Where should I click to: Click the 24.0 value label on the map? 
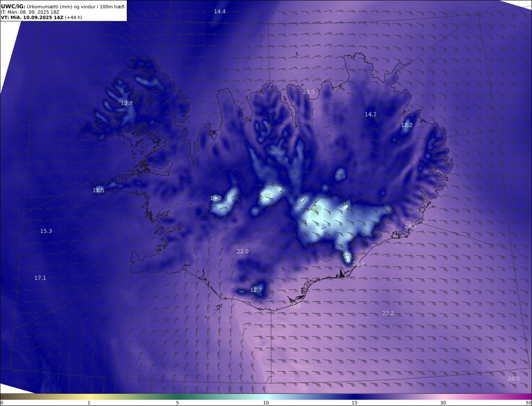pyautogui.click(x=514, y=379)
